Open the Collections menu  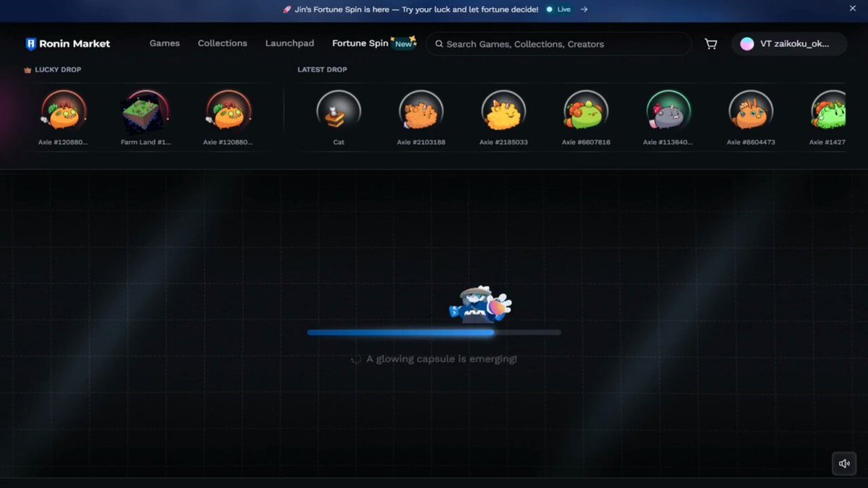pos(222,43)
